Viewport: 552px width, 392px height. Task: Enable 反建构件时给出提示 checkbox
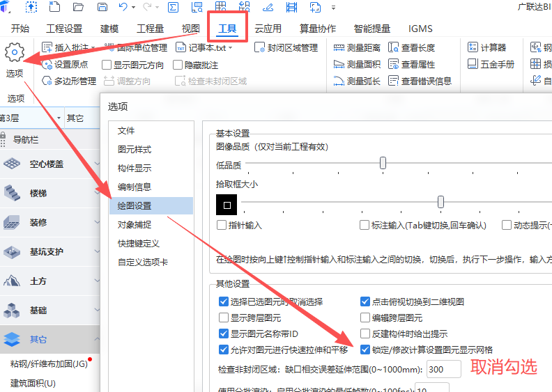pos(365,334)
